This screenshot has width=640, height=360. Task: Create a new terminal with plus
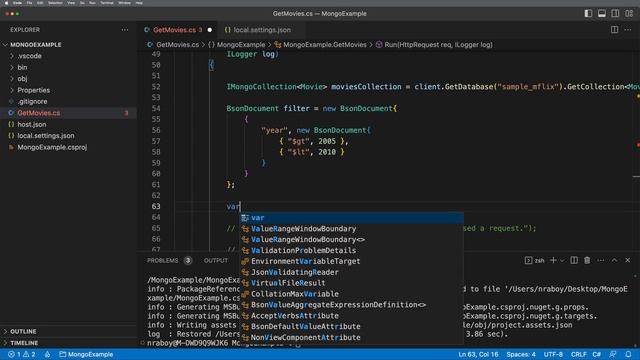[x=553, y=260]
